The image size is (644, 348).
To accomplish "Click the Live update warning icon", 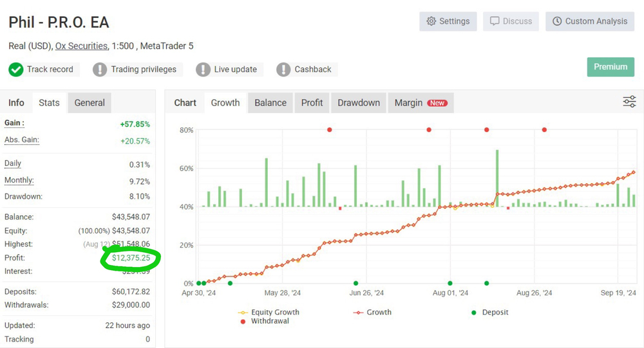I will (x=203, y=69).
